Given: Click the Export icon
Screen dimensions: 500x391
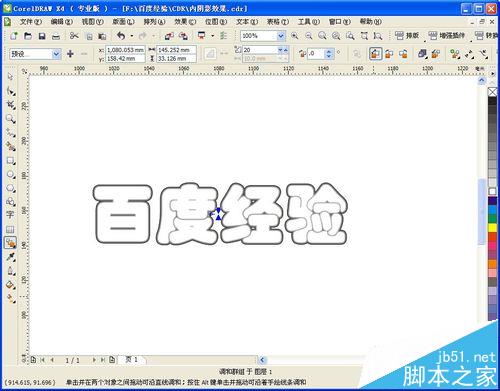Looking at the screenshot, I should click(183, 36).
